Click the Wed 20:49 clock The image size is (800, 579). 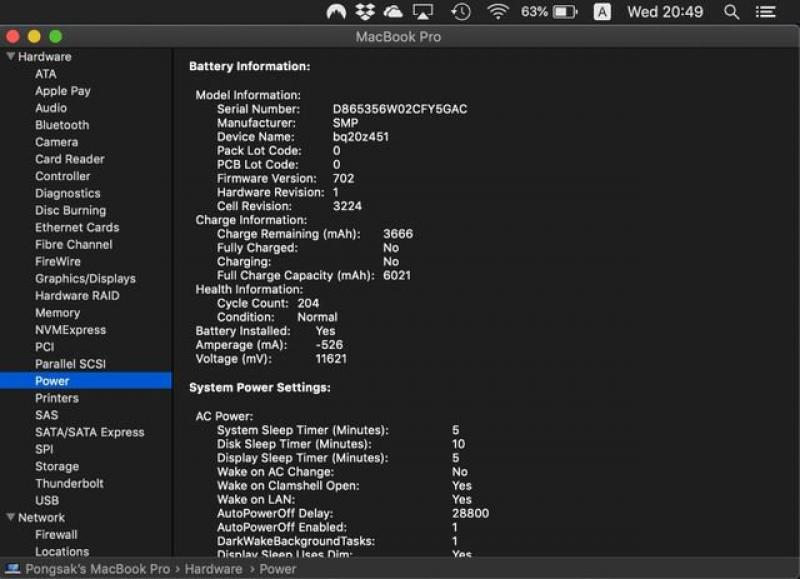tap(665, 12)
